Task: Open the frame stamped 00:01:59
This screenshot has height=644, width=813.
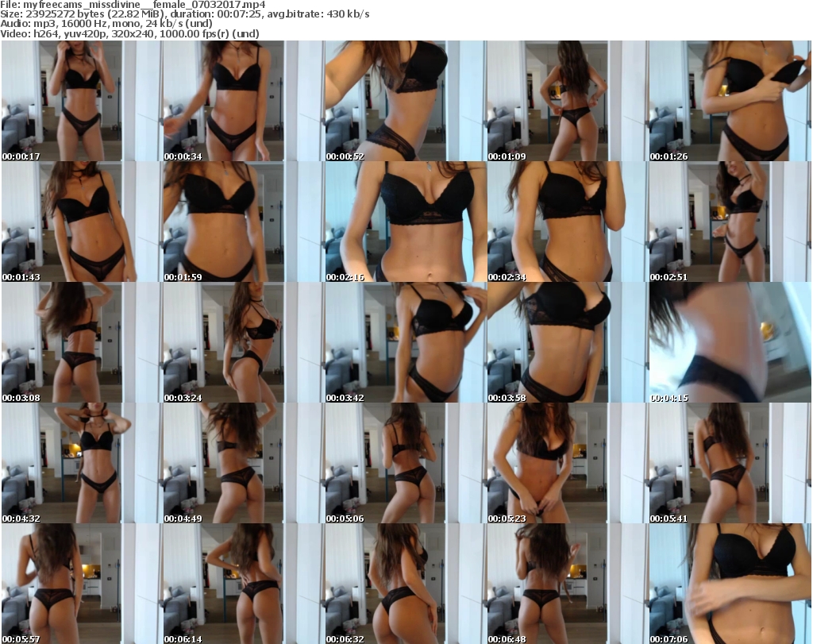Action: (x=244, y=222)
